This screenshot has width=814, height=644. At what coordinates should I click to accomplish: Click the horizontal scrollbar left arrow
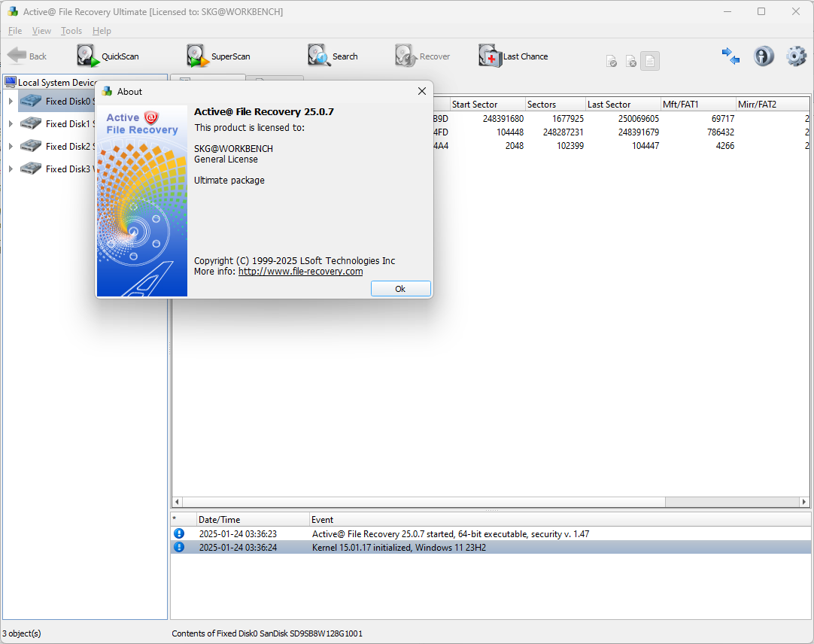177,502
